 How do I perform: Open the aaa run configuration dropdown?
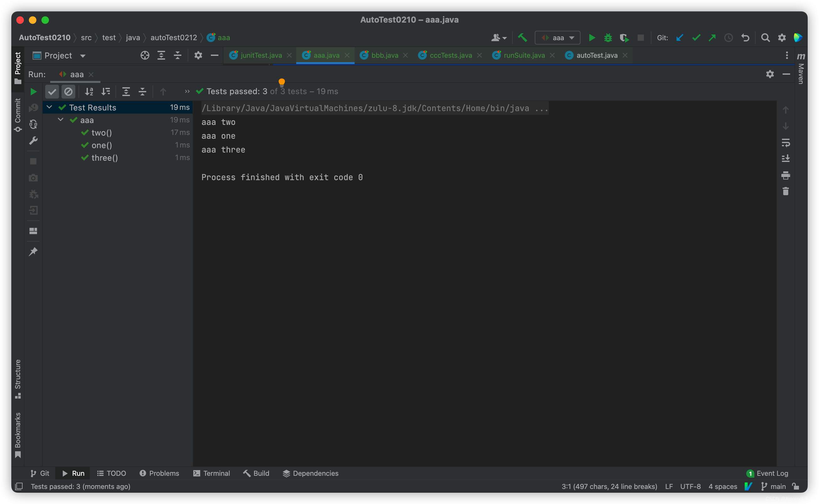click(557, 38)
